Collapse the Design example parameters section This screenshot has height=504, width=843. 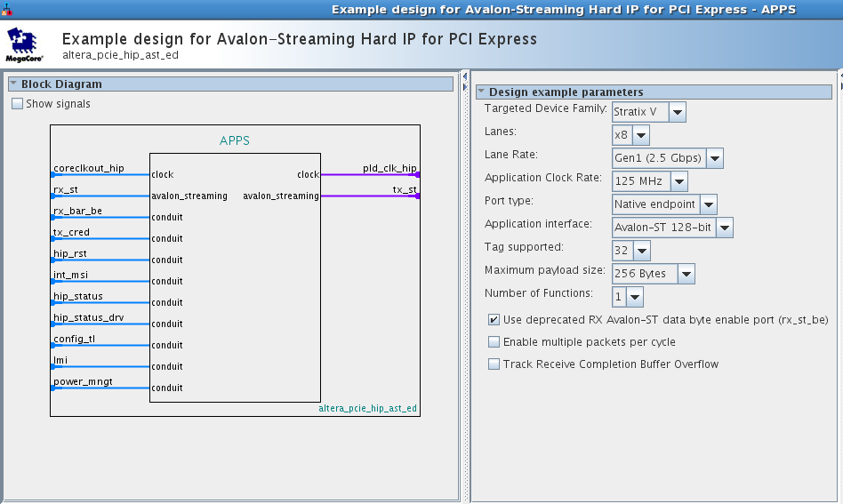tap(481, 92)
